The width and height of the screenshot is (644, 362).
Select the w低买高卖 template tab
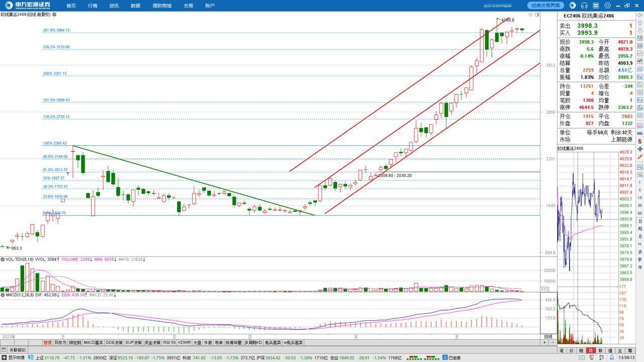[x=293, y=342]
